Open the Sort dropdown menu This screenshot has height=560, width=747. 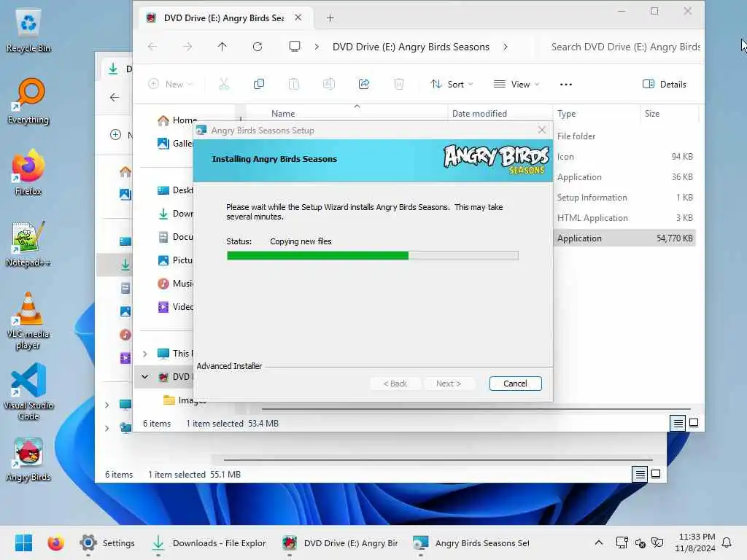452,85
